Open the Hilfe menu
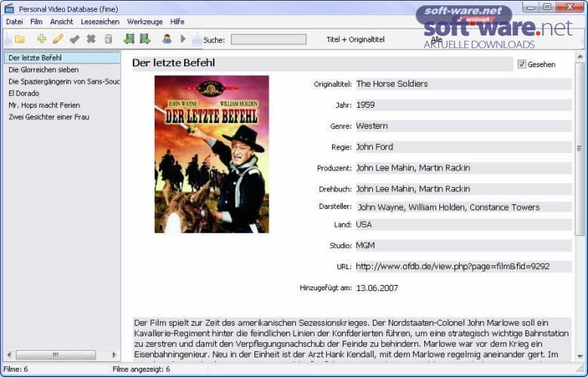Screen dimensions: 588x377 click(177, 22)
